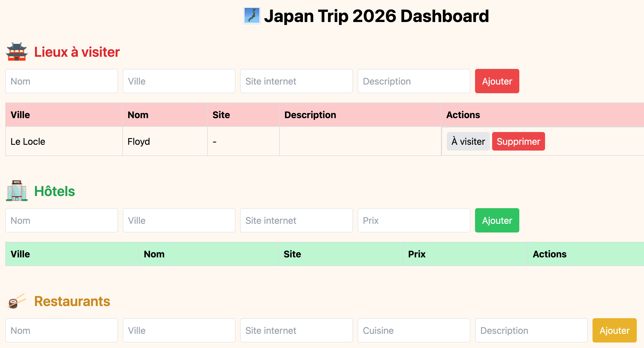Viewport: 644px width, 348px height.
Task: Toggle the À visiter status for Floyd
Action: (x=468, y=141)
